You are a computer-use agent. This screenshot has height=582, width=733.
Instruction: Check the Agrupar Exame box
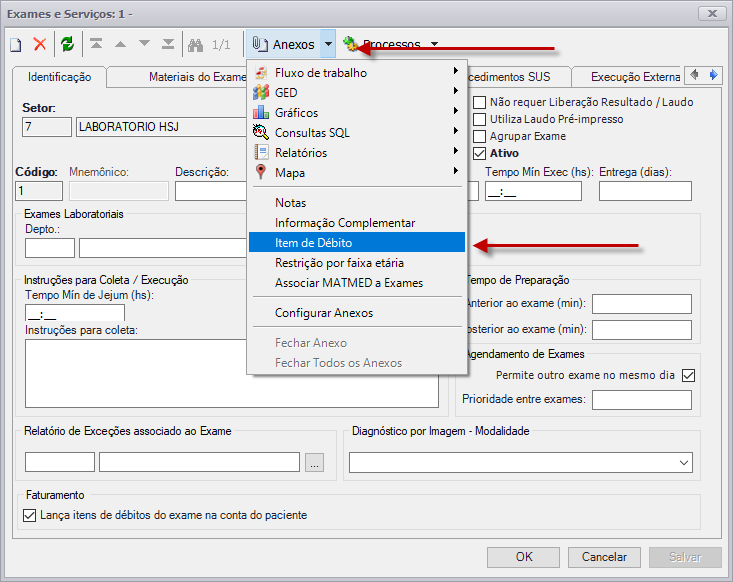pyautogui.click(x=480, y=137)
